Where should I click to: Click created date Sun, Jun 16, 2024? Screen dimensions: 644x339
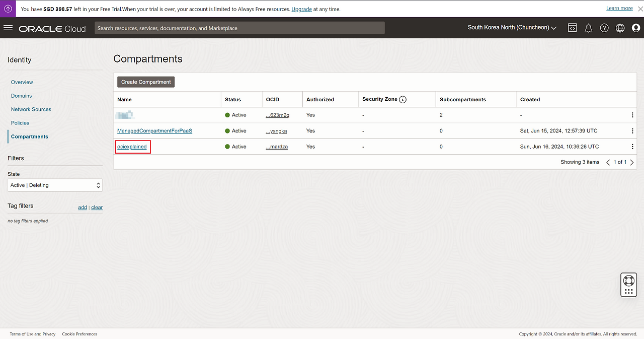(x=559, y=147)
